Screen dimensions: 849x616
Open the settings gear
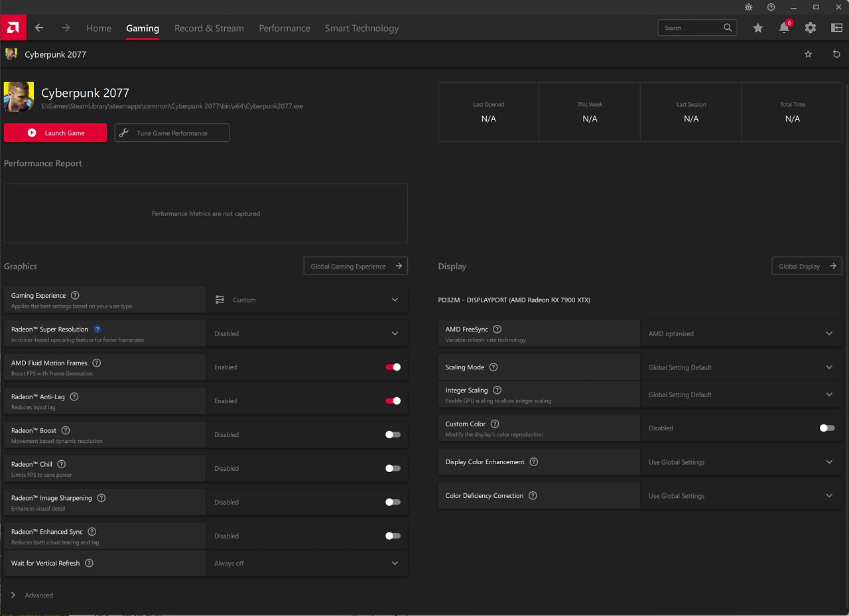[811, 28]
